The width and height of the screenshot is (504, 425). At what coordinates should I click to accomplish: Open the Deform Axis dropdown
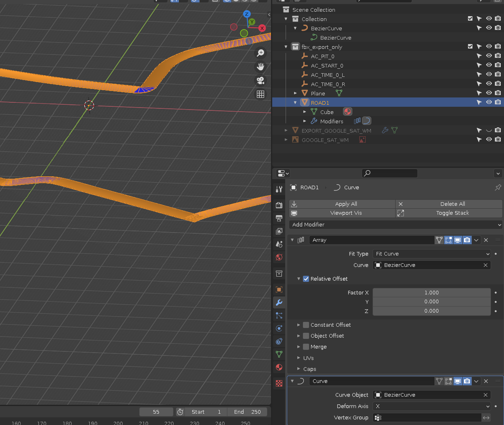(x=432, y=406)
